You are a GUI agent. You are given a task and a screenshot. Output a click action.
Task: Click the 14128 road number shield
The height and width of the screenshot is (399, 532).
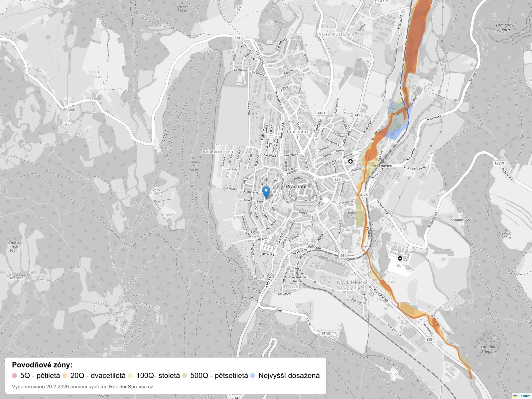[x=363, y=195]
